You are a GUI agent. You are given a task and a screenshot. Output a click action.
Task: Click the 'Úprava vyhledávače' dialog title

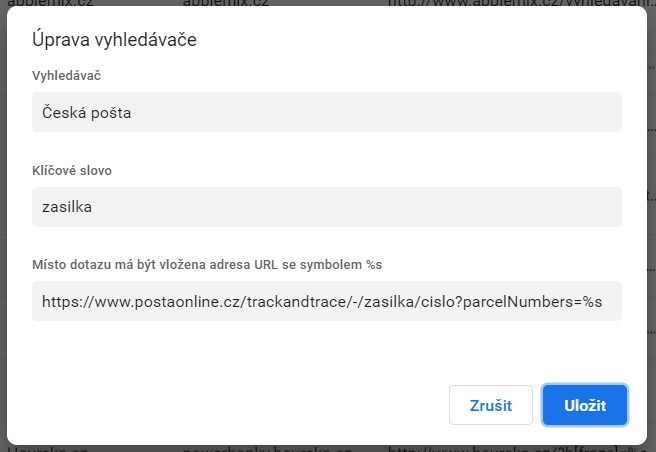click(114, 41)
